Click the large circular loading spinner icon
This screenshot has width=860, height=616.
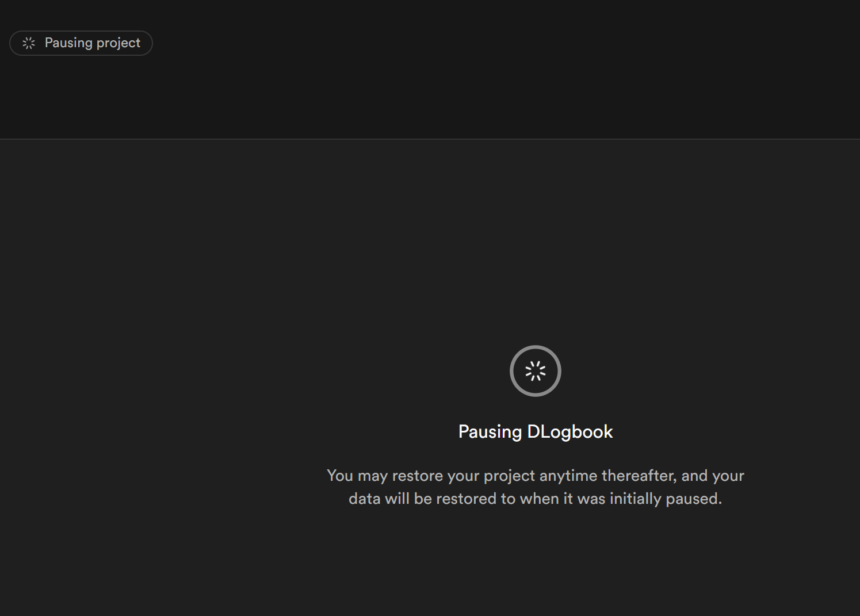(536, 371)
